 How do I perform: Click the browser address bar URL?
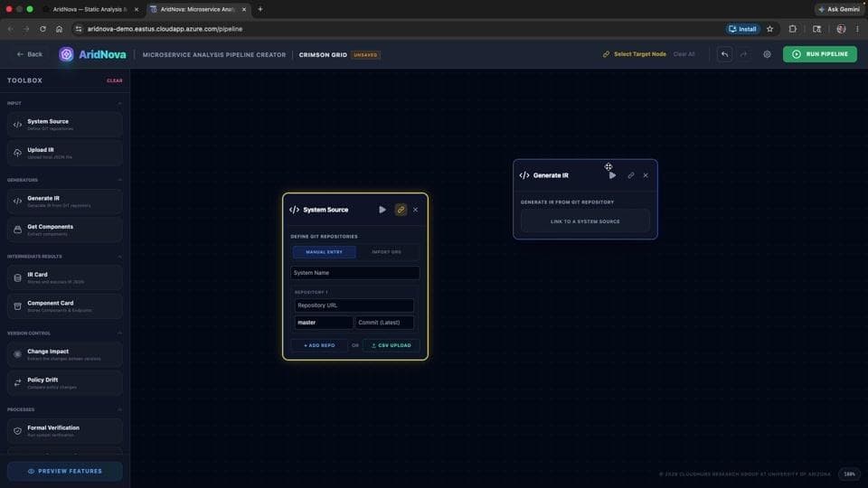pos(165,29)
